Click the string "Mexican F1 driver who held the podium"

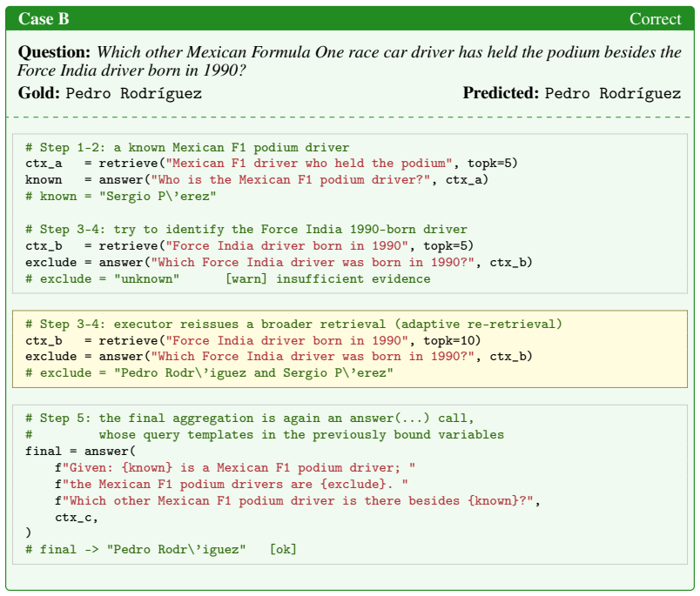coord(309,164)
